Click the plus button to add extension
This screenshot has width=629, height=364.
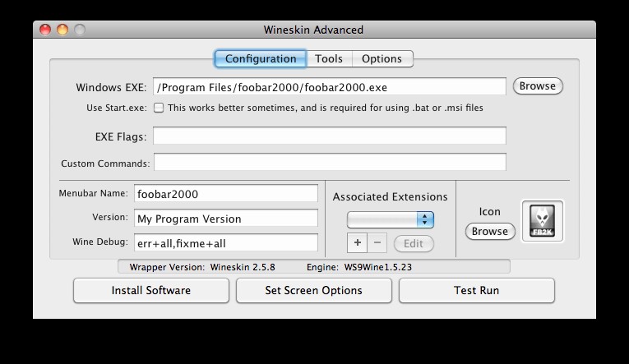pyautogui.click(x=357, y=242)
